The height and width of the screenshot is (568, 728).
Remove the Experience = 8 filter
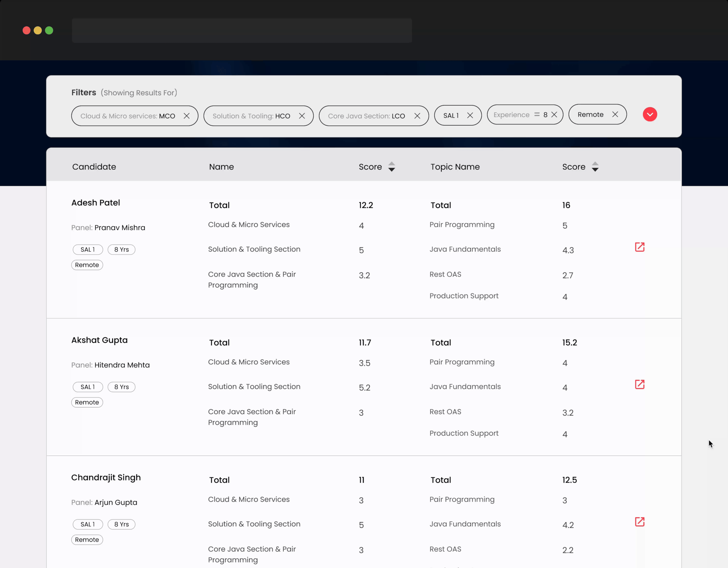(554, 115)
